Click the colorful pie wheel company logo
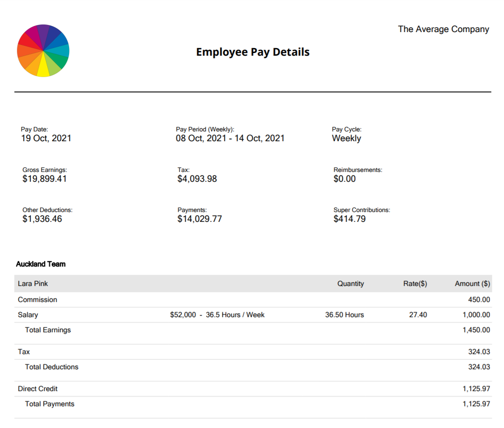 point(43,50)
